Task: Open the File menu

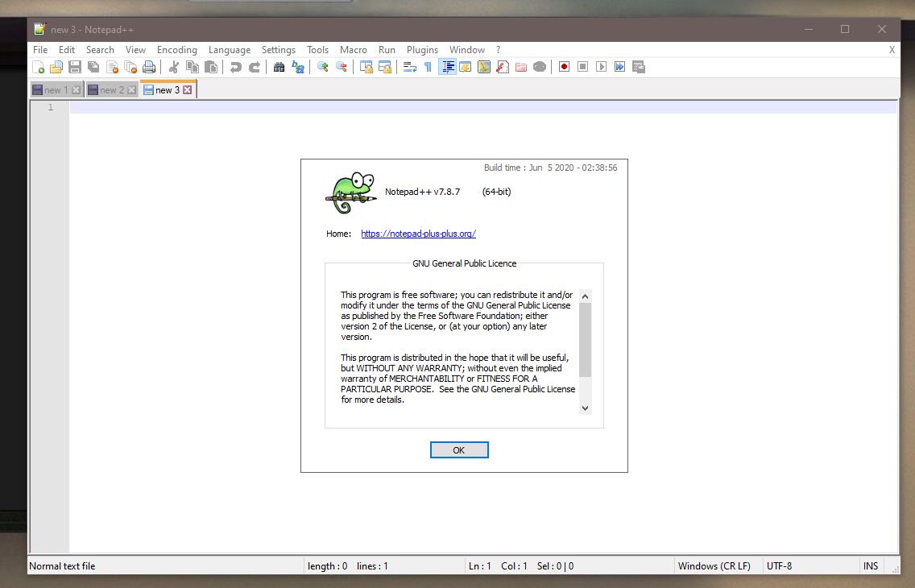Action: pyautogui.click(x=40, y=50)
